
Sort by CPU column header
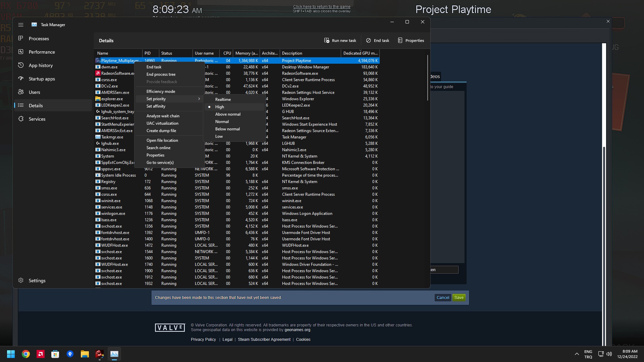(226, 53)
